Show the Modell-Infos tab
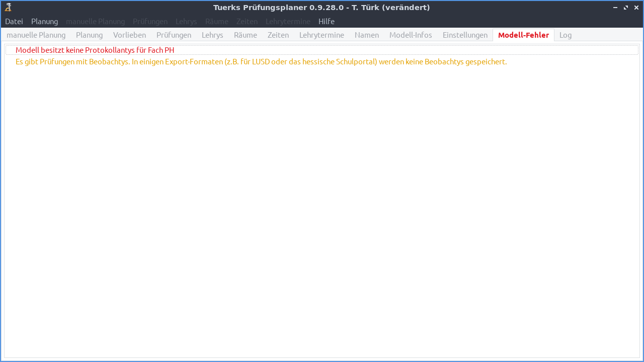Image resolution: width=644 pixels, height=362 pixels. pos(411,35)
